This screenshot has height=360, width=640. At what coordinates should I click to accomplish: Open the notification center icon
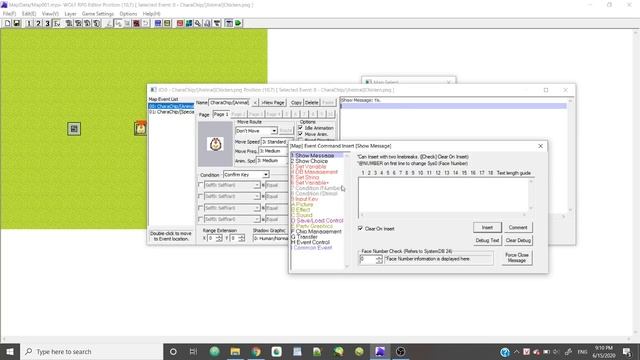tap(627, 351)
